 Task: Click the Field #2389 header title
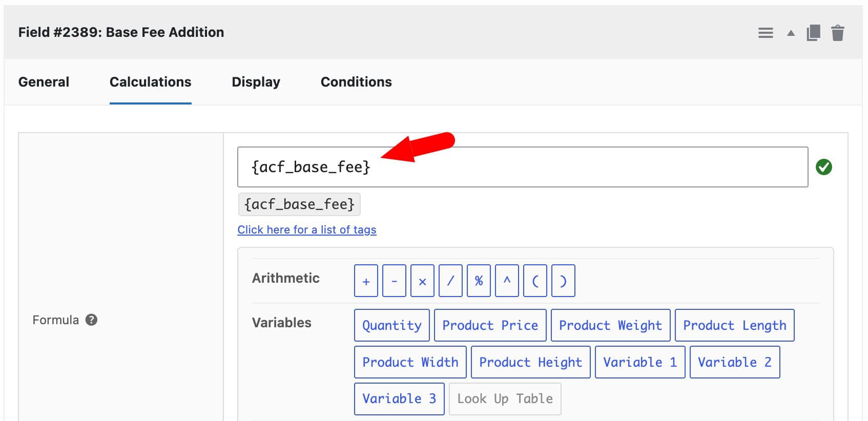pos(121,32)
